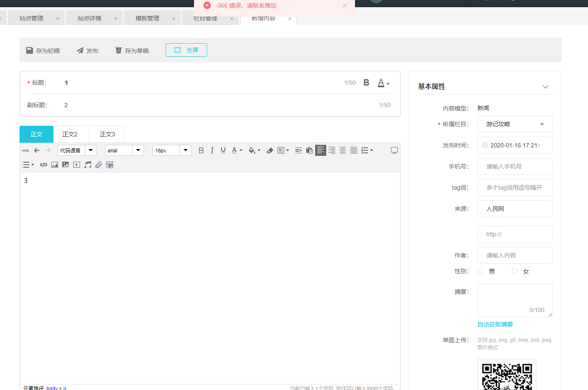588x390 pixels.
Task: Click the insert music icon
Action: point(88,165)
